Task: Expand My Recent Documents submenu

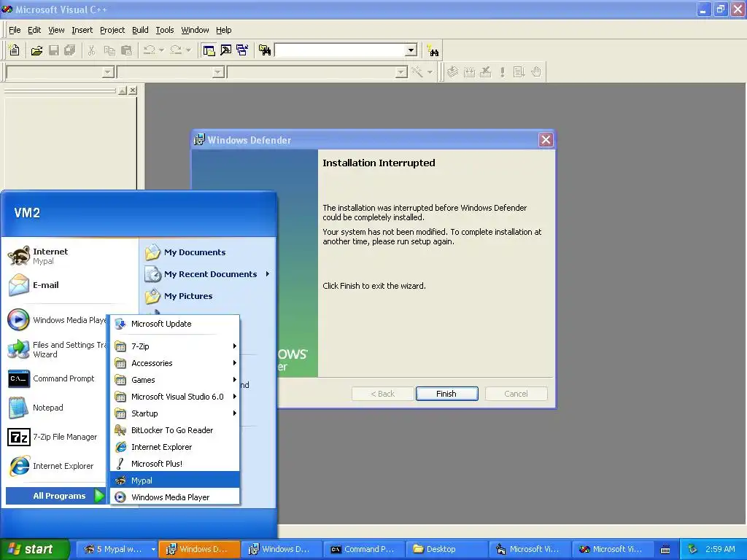Action: click(x=208, y=274)
